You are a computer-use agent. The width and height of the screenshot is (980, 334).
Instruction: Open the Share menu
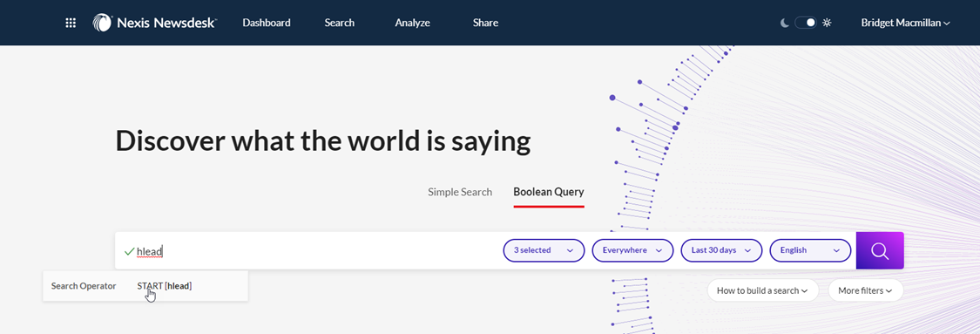[485, 24]
